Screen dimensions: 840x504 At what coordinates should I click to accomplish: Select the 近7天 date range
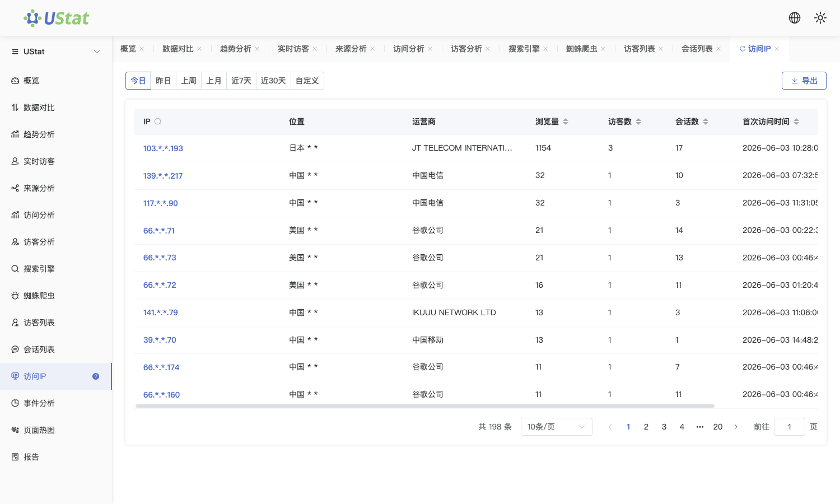click(x=241, y=81)
